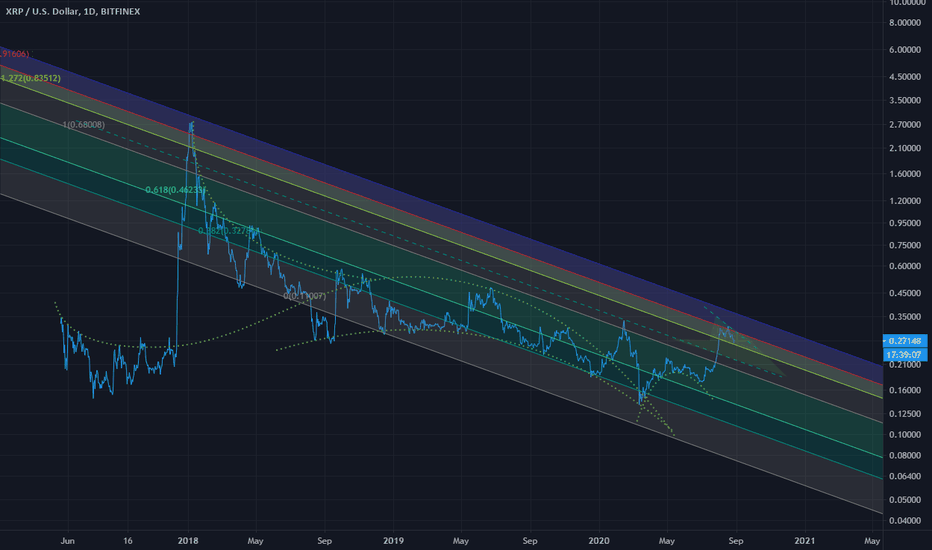Image resolution: width=932 pixels, height=550 pixels.
Task: Select the 0.21000 price scale value
Action: click(905, 364)
